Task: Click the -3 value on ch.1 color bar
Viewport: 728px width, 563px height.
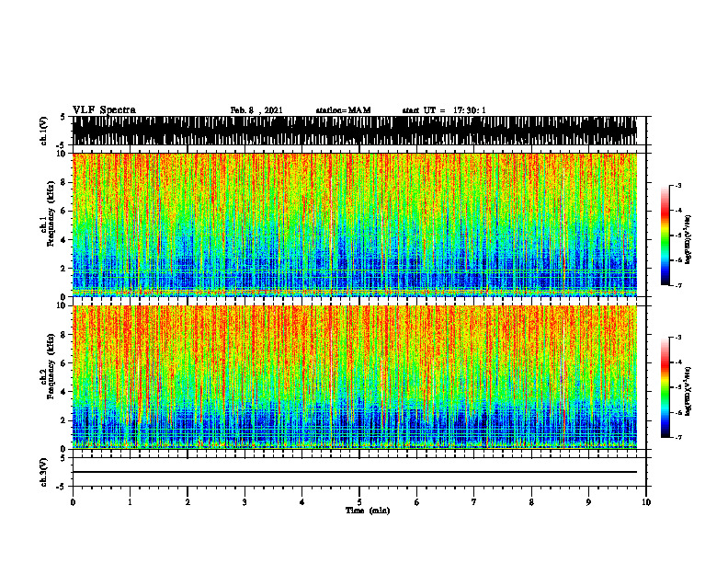Action: 678,185
